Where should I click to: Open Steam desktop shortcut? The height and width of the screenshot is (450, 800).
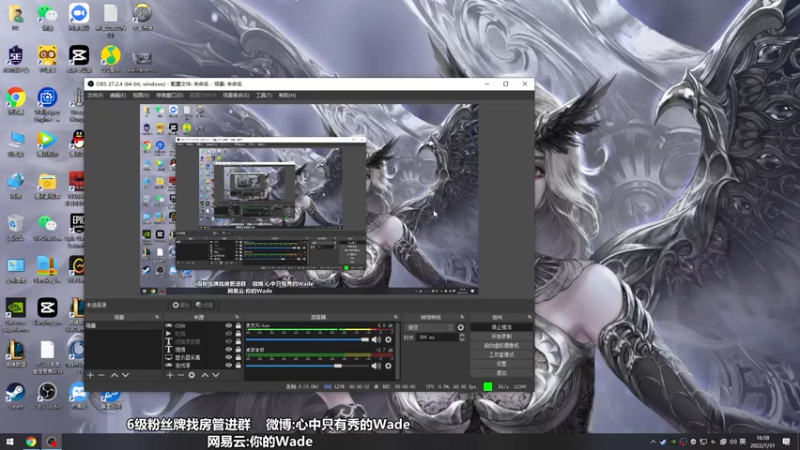pos(15,397)
